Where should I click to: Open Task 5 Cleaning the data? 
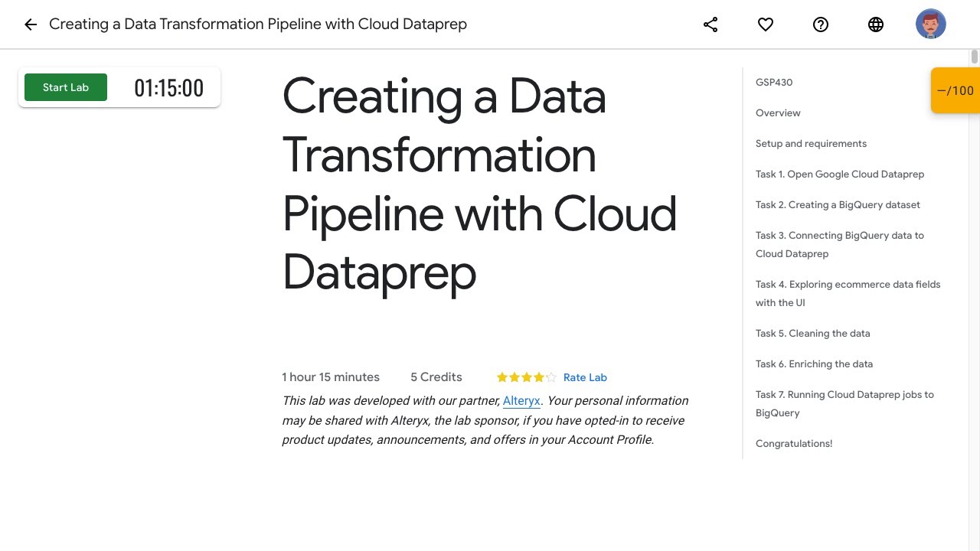812,333
